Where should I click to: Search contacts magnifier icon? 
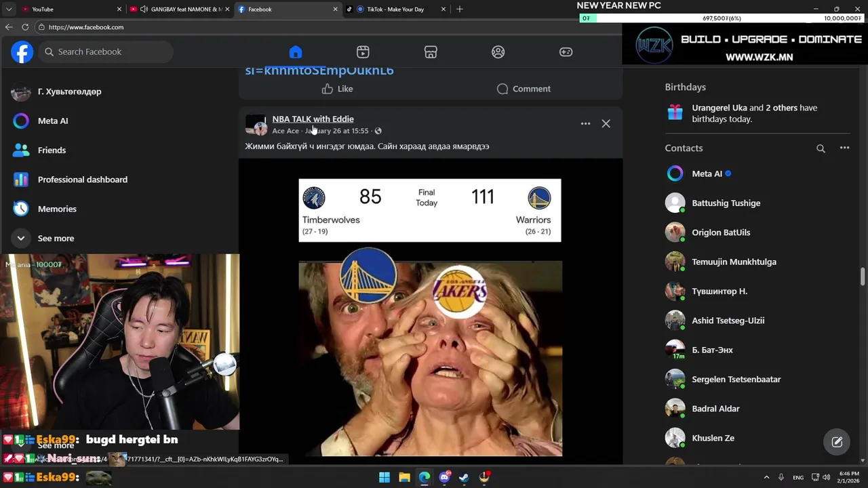(x=821, y=148)
